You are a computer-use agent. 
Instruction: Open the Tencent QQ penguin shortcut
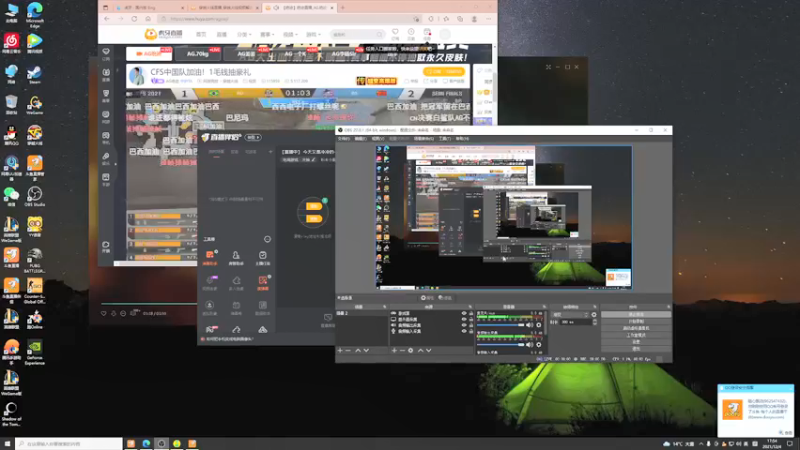pyautogui.click(x=11, y=135)
